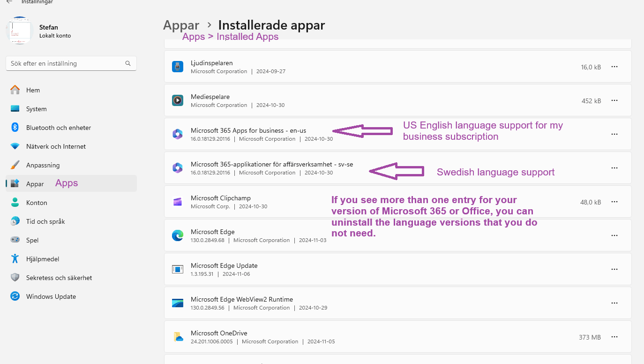This screenshot has width=644, height=364.
Task: Click the Microsoft OneDrive app icon
Action: point(178,337)
